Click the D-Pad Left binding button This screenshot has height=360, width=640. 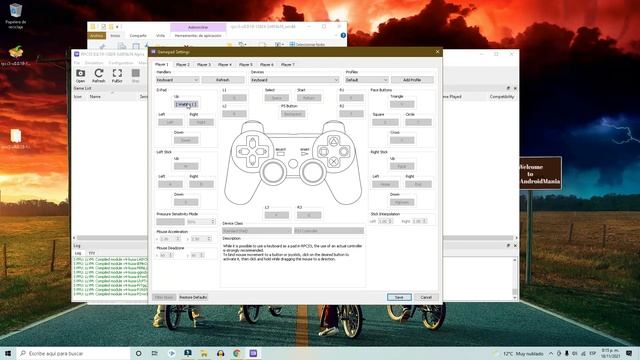coord(170,122)
